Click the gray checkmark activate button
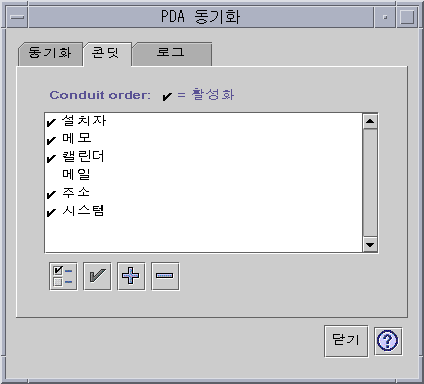The width and height of the screenshot is (424, 384). pyautogui.click(x=97, y=276)
